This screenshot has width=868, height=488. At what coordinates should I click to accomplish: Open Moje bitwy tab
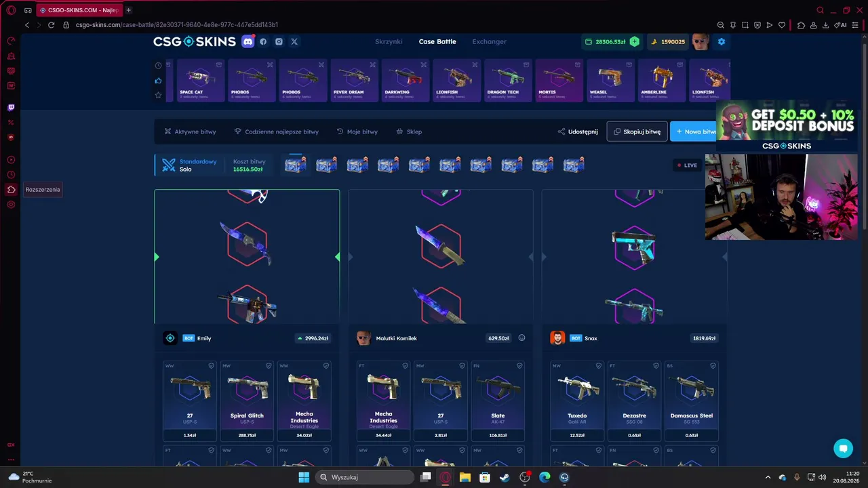tap(357, 131)
